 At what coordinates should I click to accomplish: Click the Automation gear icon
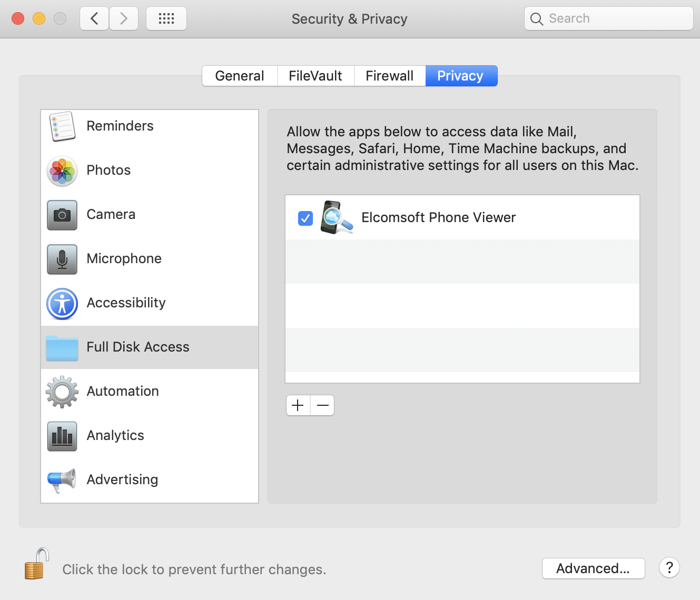tap(62, 392)
